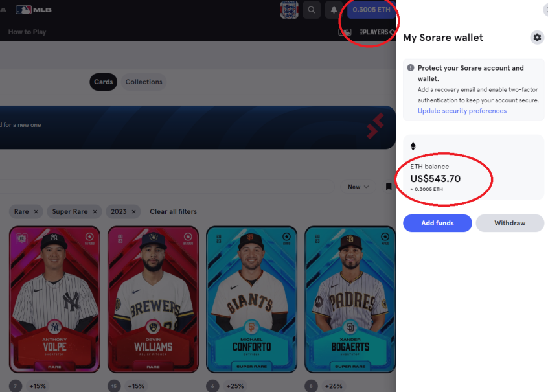Click the +15% bonus under Volpe card

tap(38, 386)
